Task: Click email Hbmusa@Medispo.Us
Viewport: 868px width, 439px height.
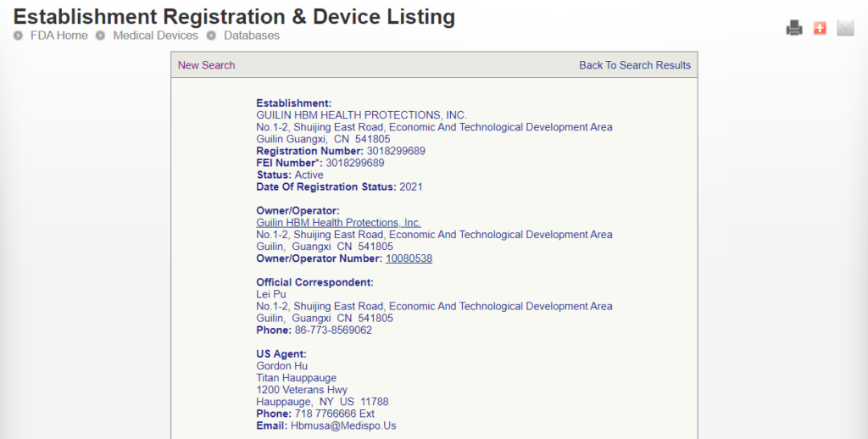Action: click(x=343, y=425)
